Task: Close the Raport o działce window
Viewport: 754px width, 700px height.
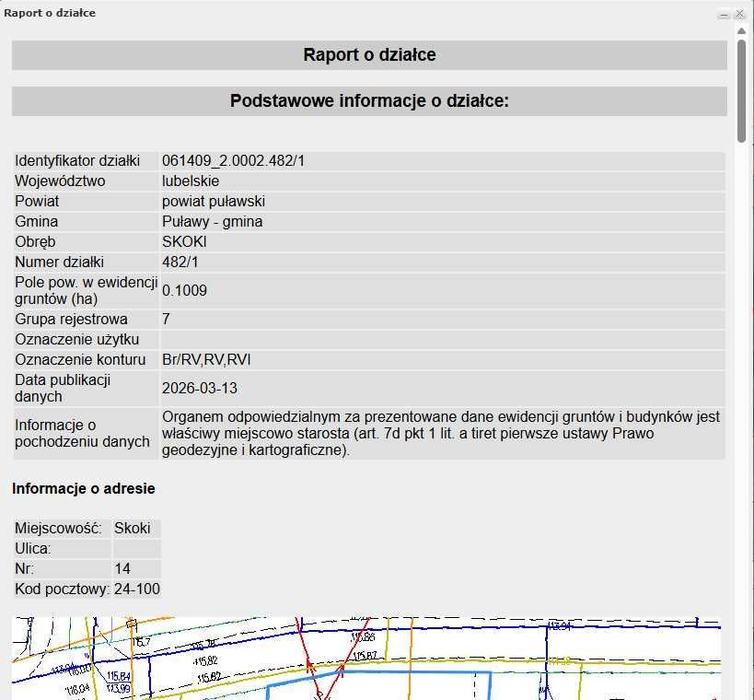Action: click(x=740, y=14)
